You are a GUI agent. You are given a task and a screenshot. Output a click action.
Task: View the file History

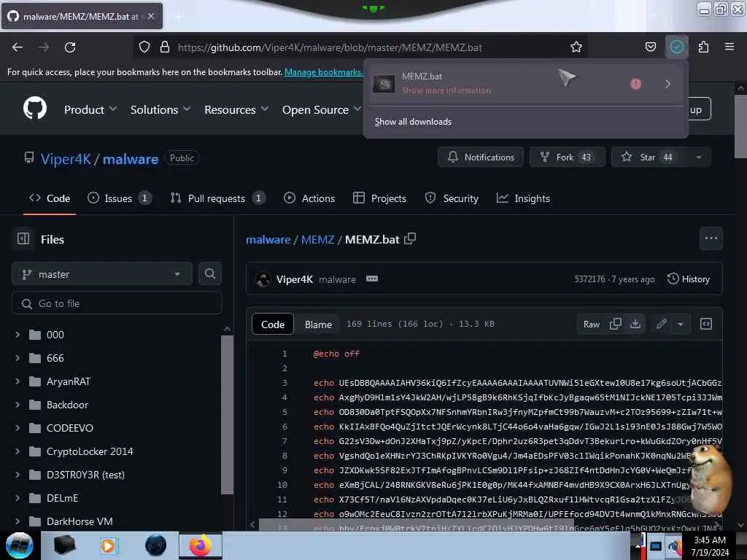point(689,279)
